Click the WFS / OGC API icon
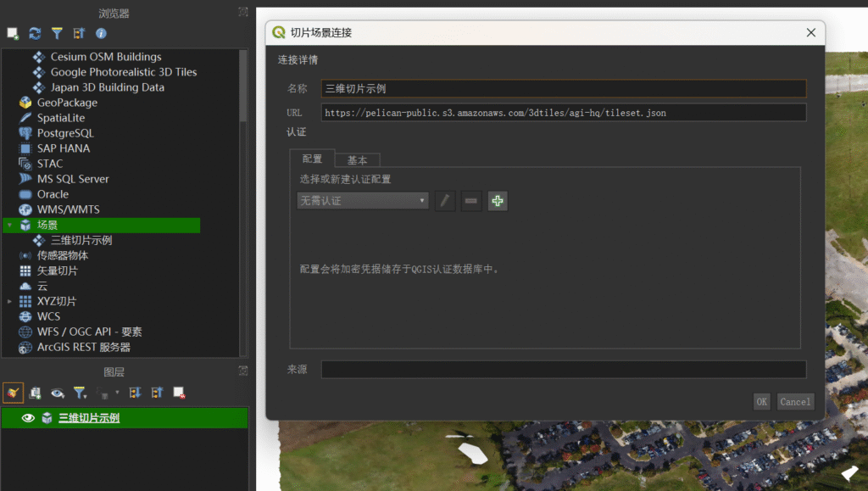This screenshot has height=491, width=868. [25, 332]
